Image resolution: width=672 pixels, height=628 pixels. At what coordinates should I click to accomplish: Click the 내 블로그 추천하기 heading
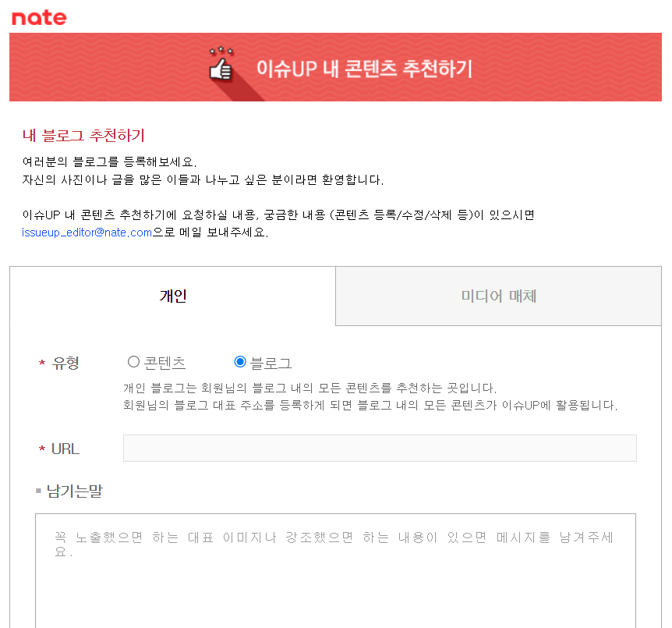click(83, 136)
